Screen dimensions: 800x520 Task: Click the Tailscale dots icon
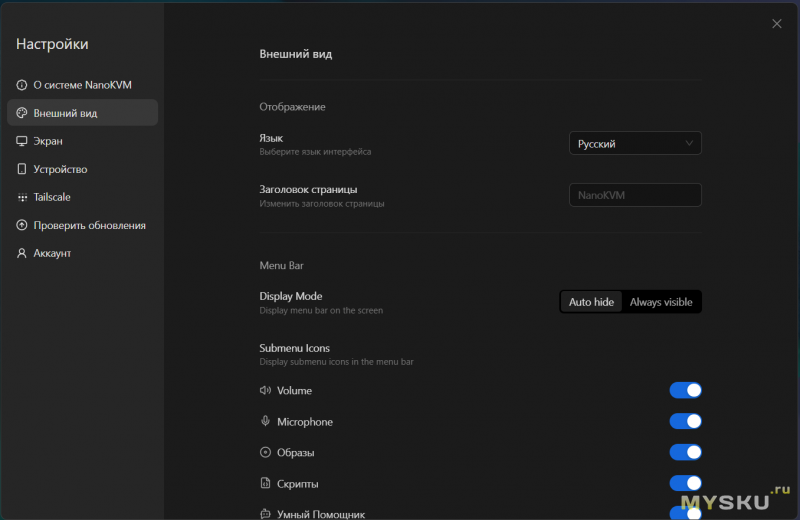click(x=22, y=198)
